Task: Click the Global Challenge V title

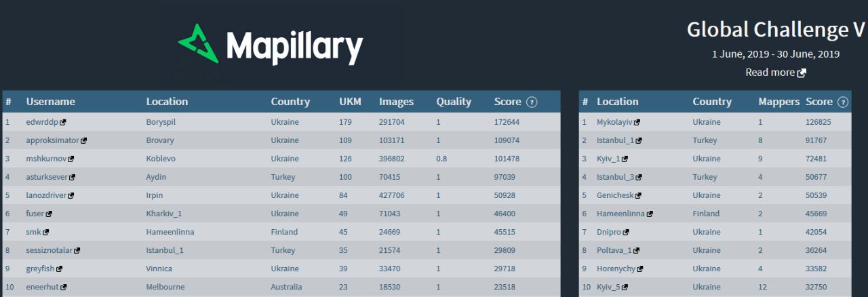Action: (776, 30)
